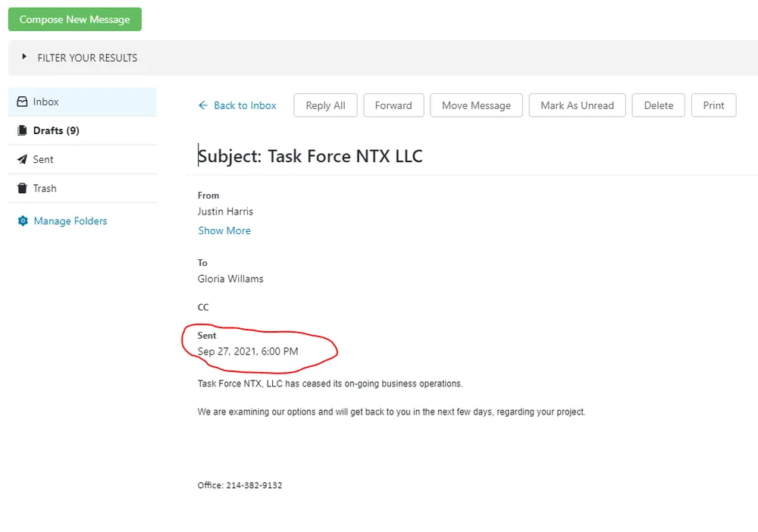Mark the email as unread

coord(577,105)
